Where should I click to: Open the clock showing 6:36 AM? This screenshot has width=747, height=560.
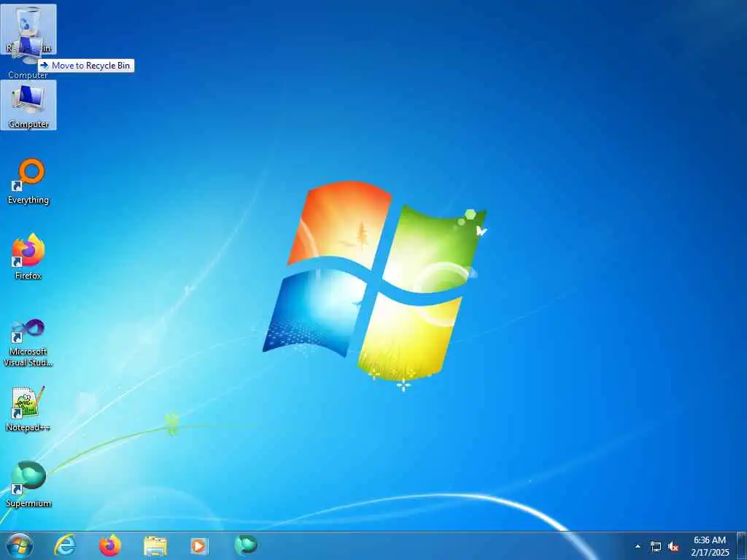pyautogui.click(x=710, y=546)
